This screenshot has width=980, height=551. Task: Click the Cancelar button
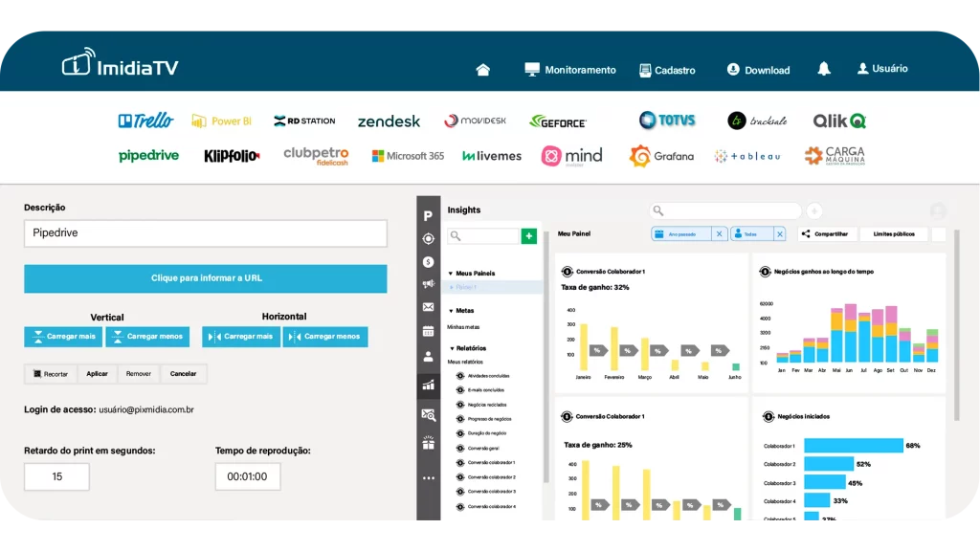(183, 374)
